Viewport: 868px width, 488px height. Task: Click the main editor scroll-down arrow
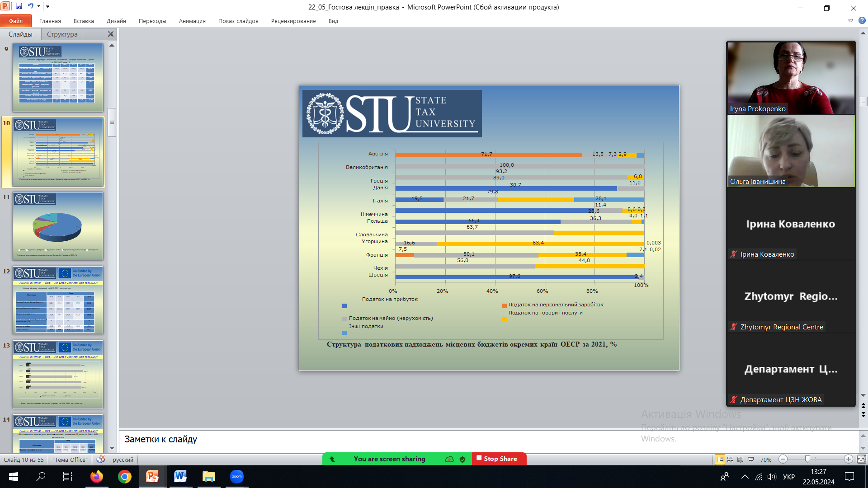[x=863, y=395]
